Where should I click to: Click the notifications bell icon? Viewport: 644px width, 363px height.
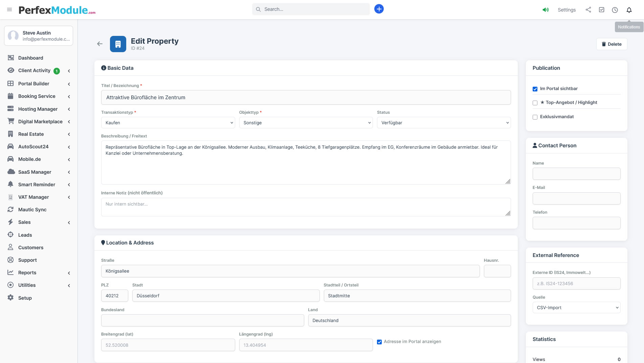(x=629, y=10)
